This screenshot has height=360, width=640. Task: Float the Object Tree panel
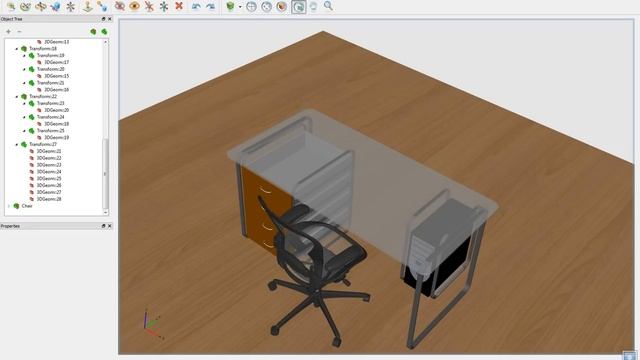pyautogui.click(x=103, y=19)
